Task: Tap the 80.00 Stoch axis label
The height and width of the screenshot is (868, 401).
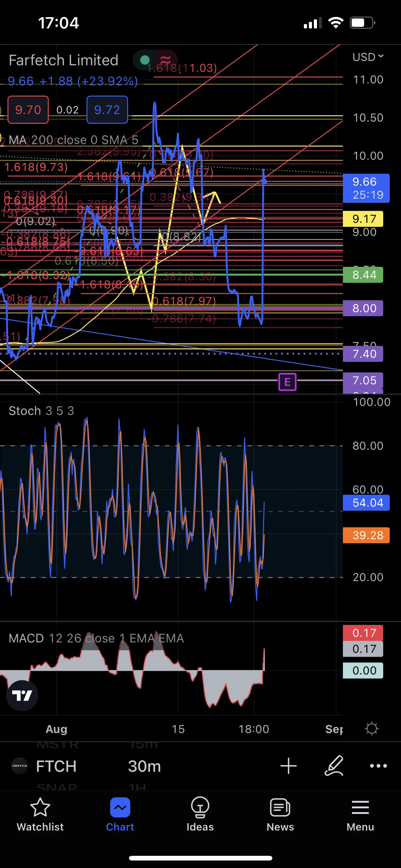Action: (x=368, y=446)
